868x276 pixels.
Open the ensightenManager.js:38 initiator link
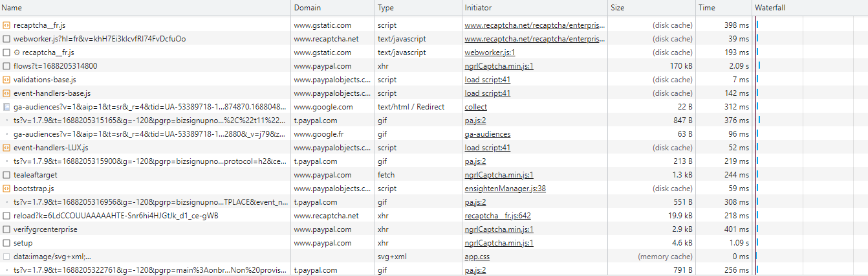[505, 189]
